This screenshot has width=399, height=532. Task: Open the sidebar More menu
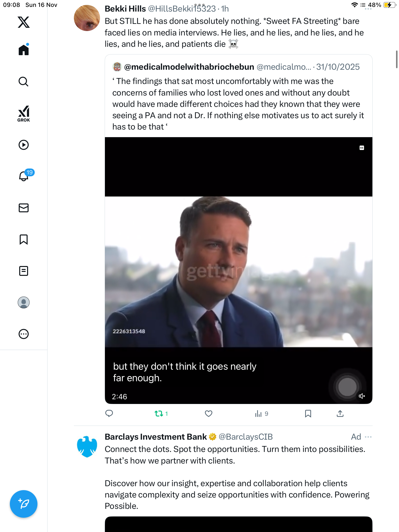tap(24, 334)
